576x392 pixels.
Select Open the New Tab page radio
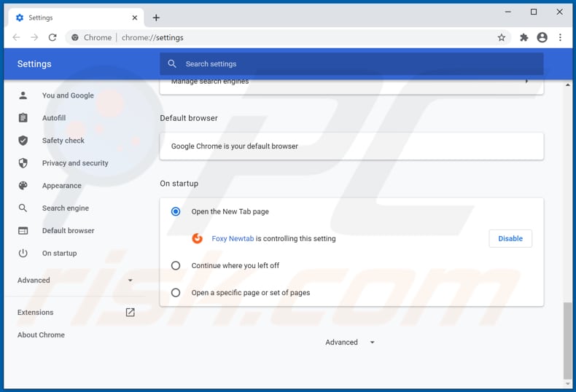[176, 211]
